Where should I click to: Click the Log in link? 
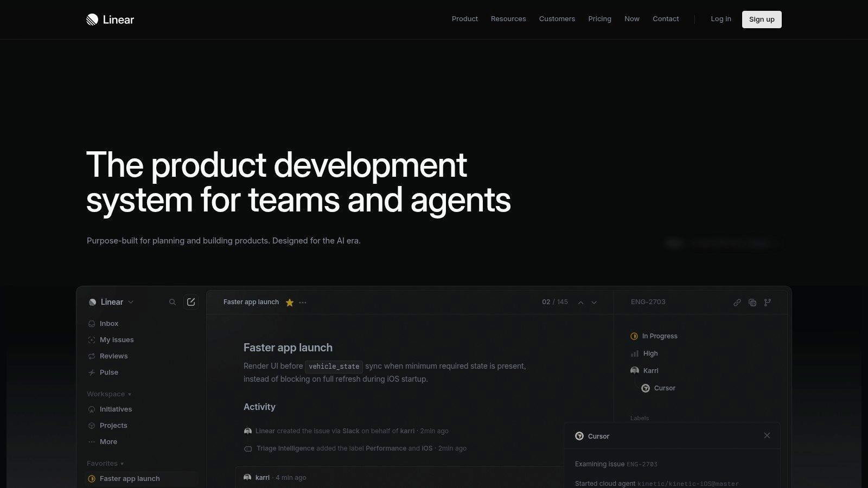(x=720, y=19)
